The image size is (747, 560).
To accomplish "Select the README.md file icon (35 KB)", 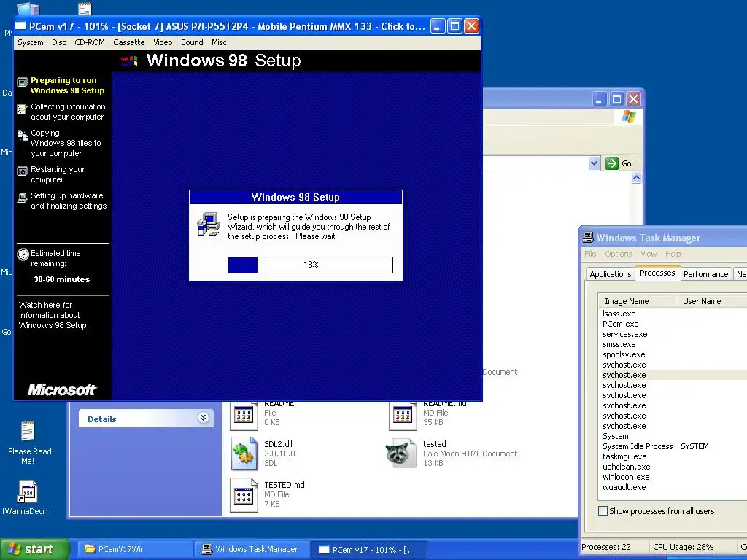I will 403,415.
